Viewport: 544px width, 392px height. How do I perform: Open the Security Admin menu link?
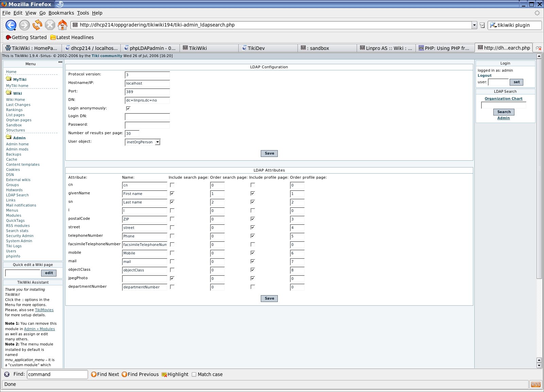pyautogui.click(x=20, y=236)
